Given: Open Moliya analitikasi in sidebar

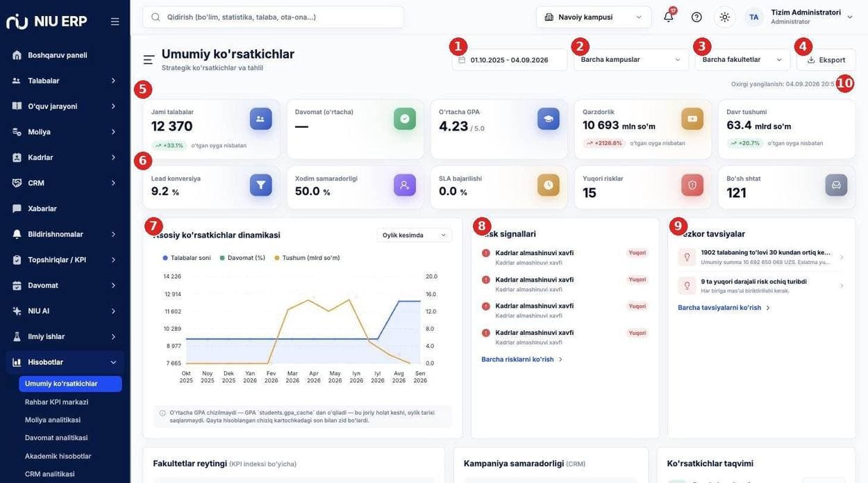Looking at the screenshot, I should [53, 420].
